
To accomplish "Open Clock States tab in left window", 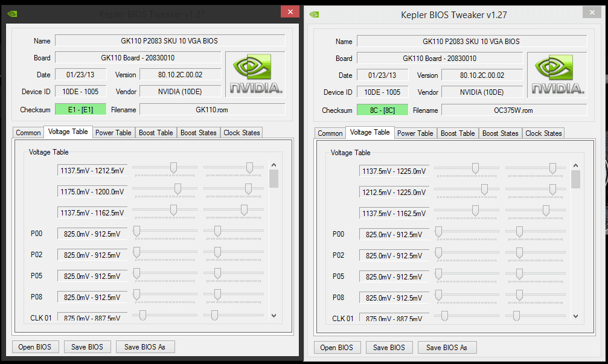I will point(242,133).
